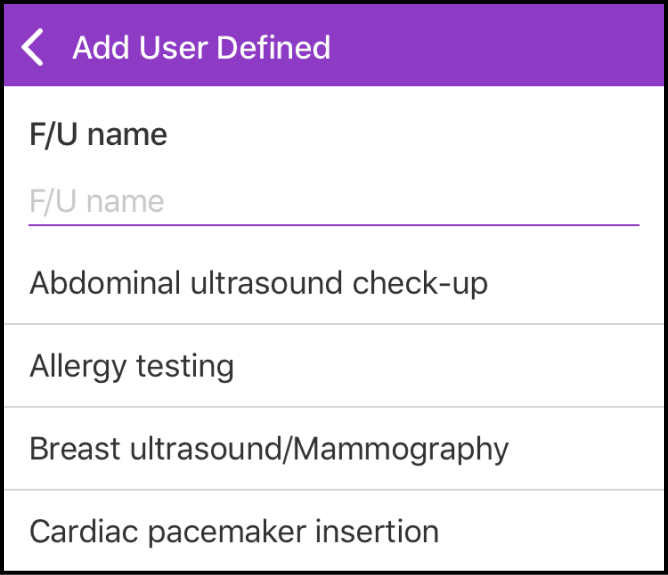Open the Breast ultrasound/Mammography item
668x575 pixels.
click(x=333, y=449)
